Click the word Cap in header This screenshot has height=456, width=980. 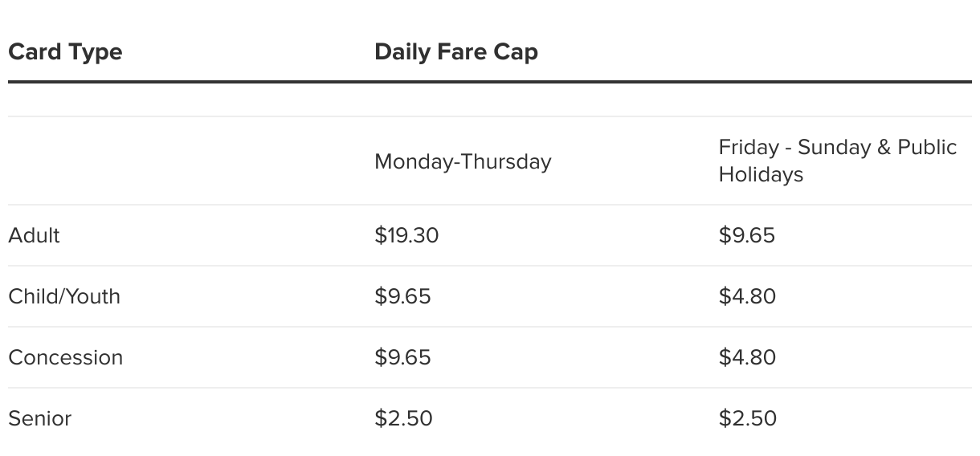518,52
